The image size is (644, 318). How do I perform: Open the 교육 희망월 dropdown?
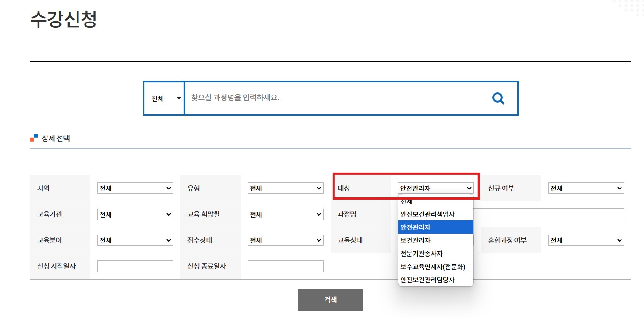point(285,214)
